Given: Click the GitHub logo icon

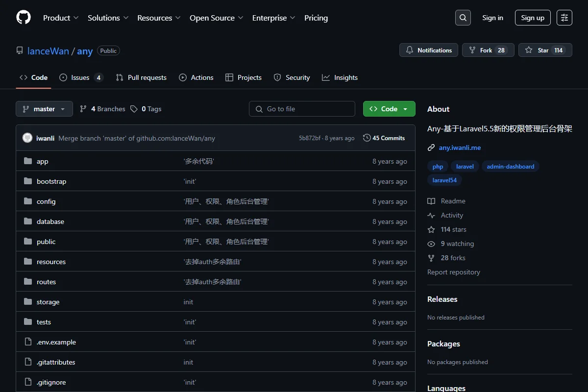Looking at the screenshot, I should pos(24,18).
